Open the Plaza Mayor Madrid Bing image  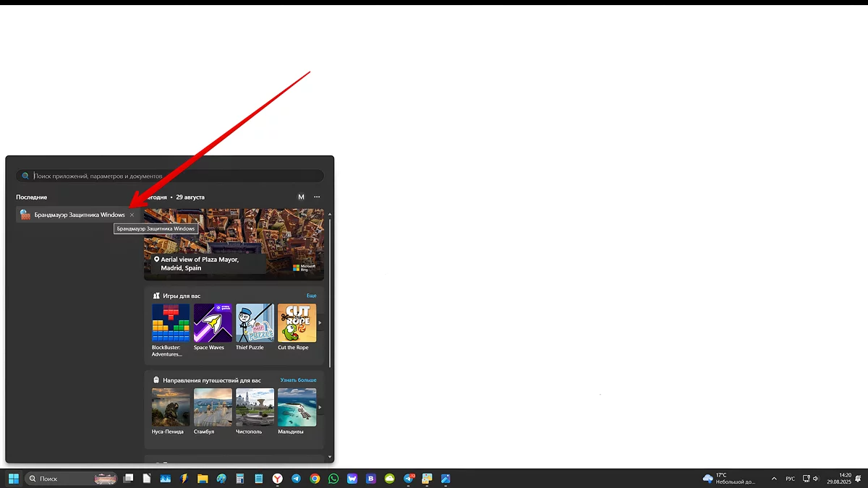(234, 244)
